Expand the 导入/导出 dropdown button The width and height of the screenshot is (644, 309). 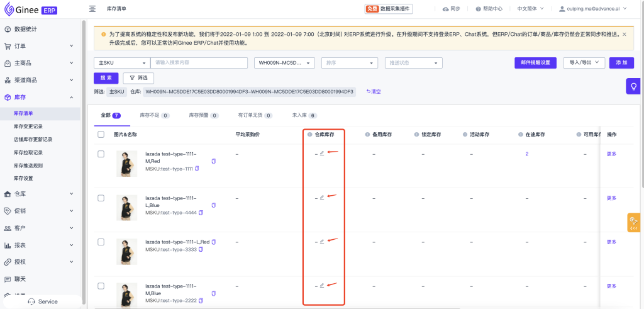(586, 62)
